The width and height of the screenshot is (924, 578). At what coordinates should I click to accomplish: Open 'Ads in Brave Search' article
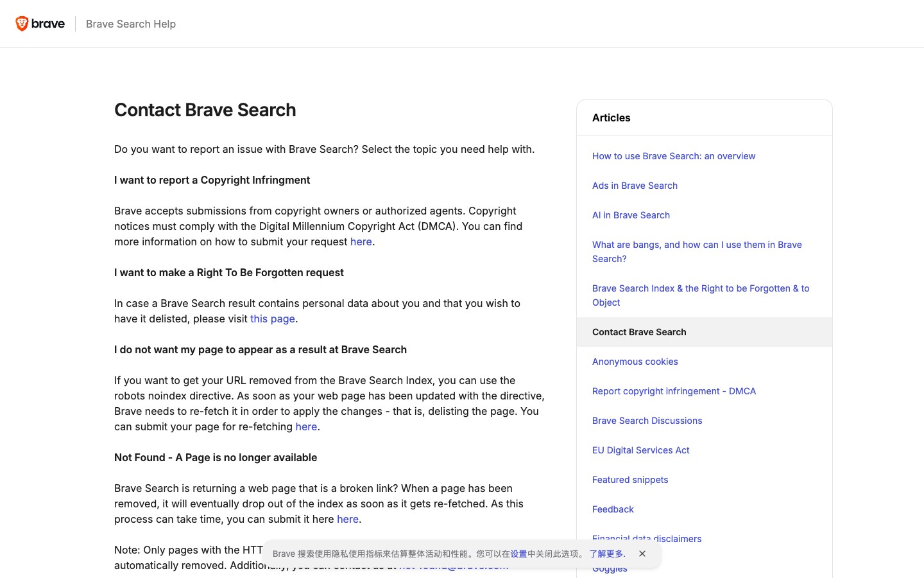point(635,186)
